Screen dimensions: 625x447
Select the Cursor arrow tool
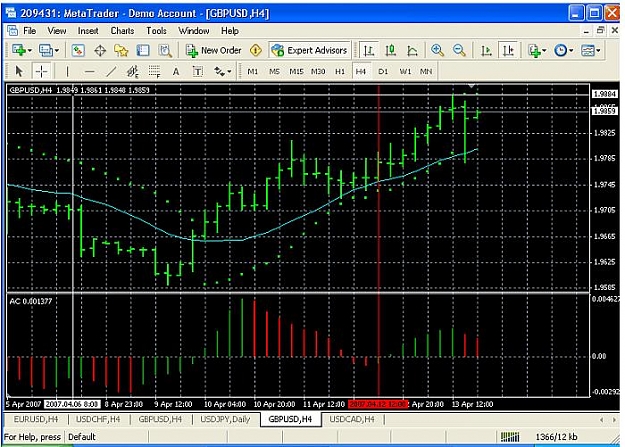pyautogui.click(x=19, y=71)
